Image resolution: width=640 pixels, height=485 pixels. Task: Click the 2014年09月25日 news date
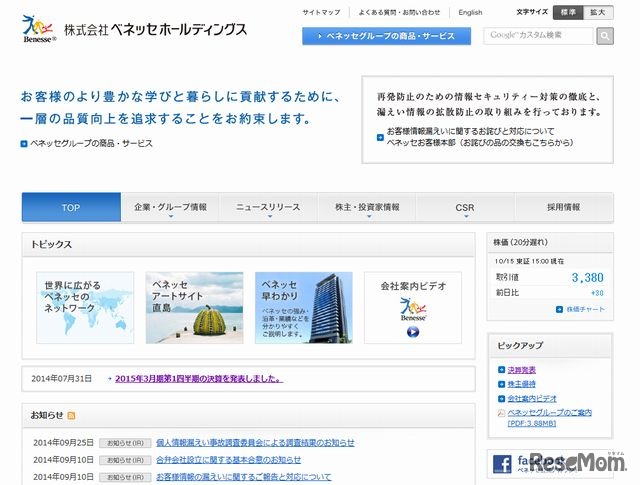(x=63, y=443)
